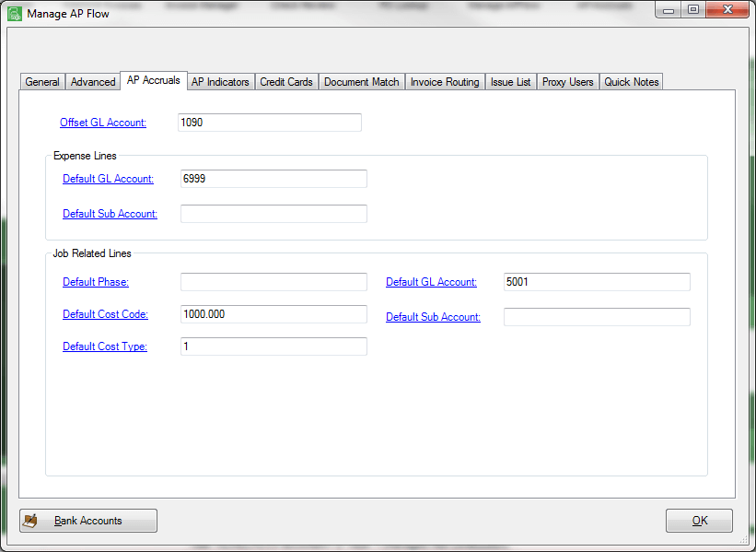Open the Offset GL Account link
Image resolution: width=756 pixels, height=552 pixels.
[x=102, y=122]
